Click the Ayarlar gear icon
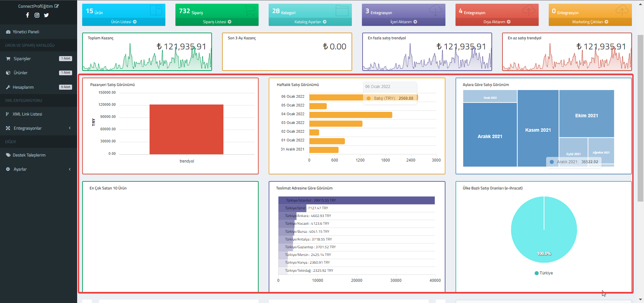Viewport: 644px width, 303px height. click(8, 169)
